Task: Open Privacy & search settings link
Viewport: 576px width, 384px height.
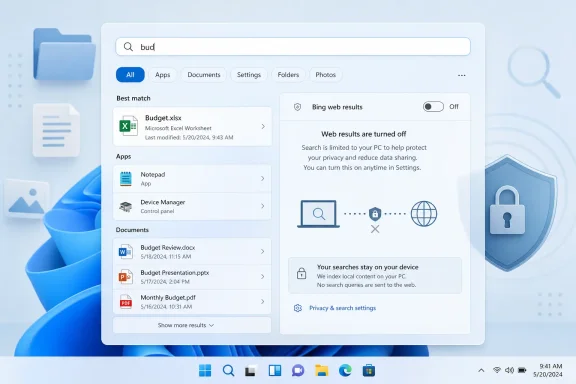Action: click(342, 308)
